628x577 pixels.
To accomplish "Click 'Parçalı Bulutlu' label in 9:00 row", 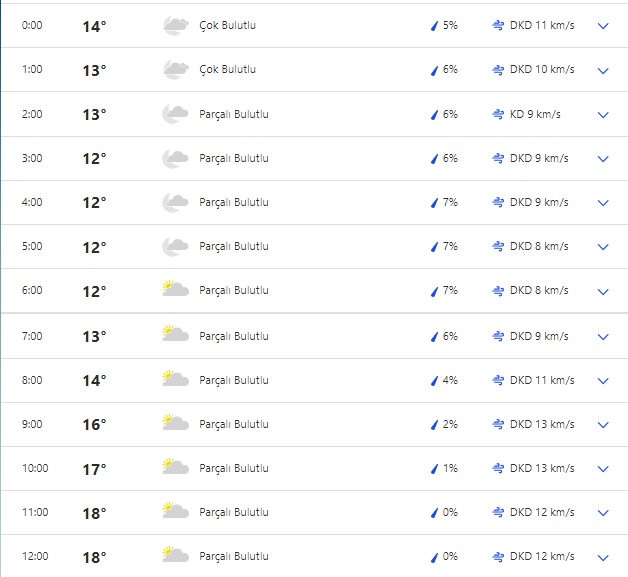I will pyautogui.click(x=234, y=424).
